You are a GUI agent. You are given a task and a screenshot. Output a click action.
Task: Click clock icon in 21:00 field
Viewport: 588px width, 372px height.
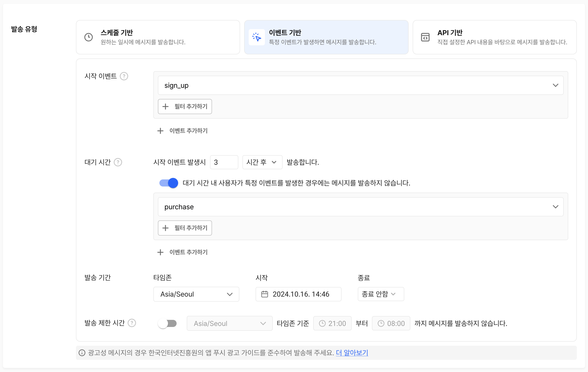(322, 323)
